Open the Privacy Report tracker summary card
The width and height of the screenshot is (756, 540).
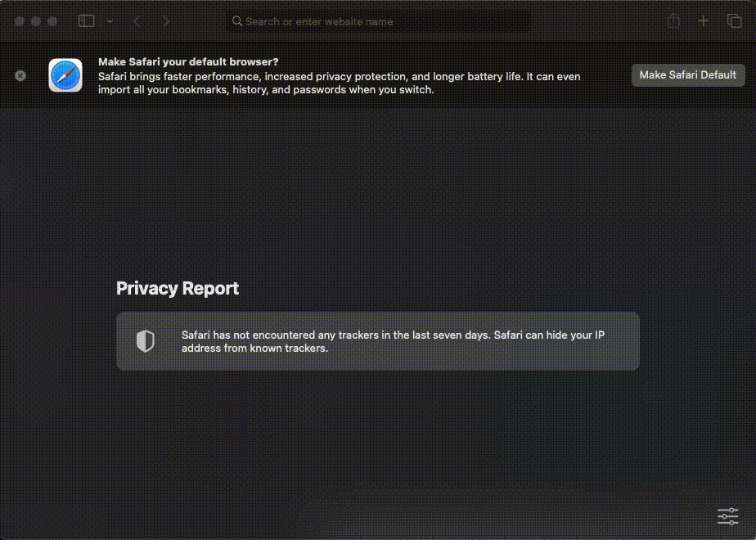click(x=377, y=341)
